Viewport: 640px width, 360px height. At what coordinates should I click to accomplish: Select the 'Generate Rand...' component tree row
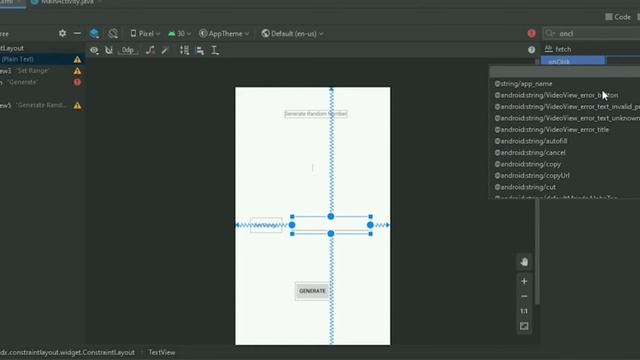point(42,105)
